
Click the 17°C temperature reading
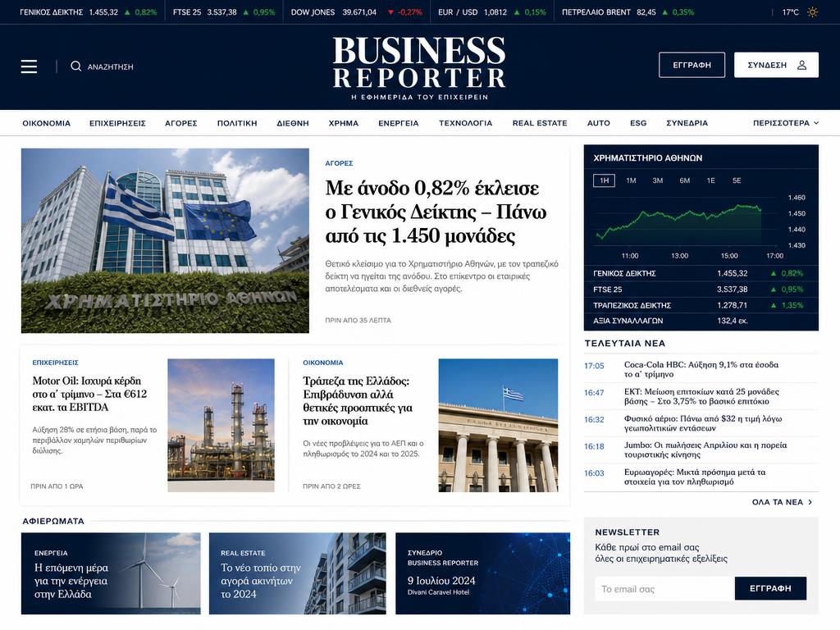[x=790, y=11]
